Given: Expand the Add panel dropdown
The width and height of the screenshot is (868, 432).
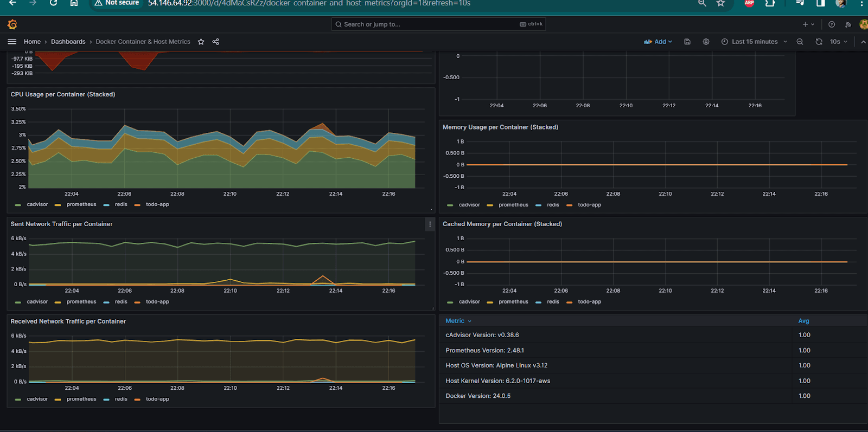Looking at the screenshot, I should coord(658,42).
